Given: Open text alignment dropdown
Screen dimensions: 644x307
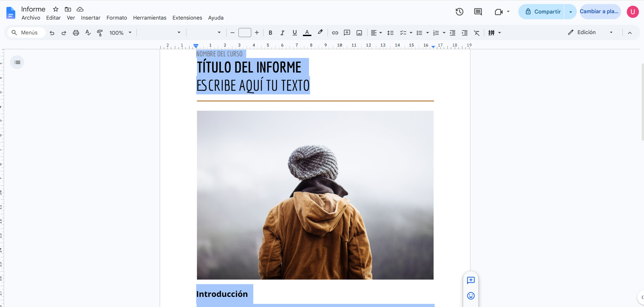Looking at the screenshot, I should pyautogui.click(x=376, y=33).
